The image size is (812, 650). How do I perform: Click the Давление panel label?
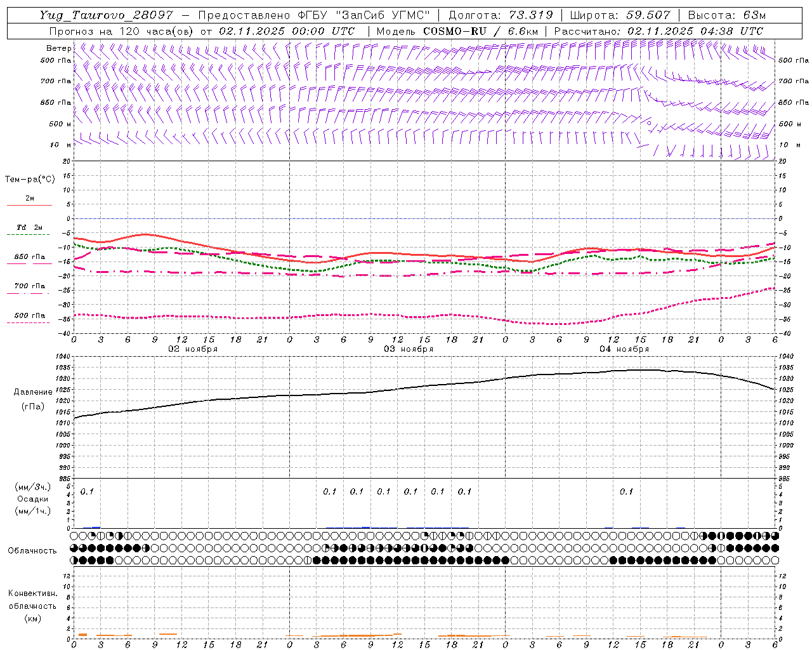pos(33,392)
